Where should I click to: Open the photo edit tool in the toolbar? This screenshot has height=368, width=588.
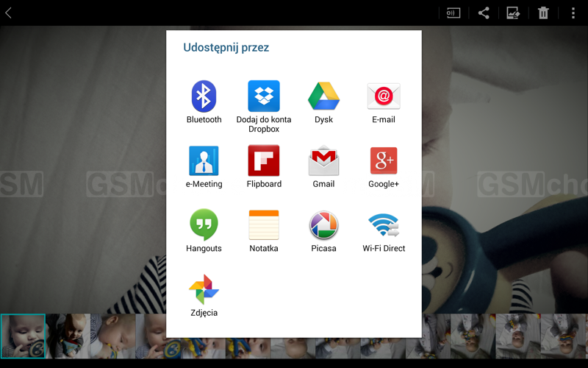click(513, 13)
